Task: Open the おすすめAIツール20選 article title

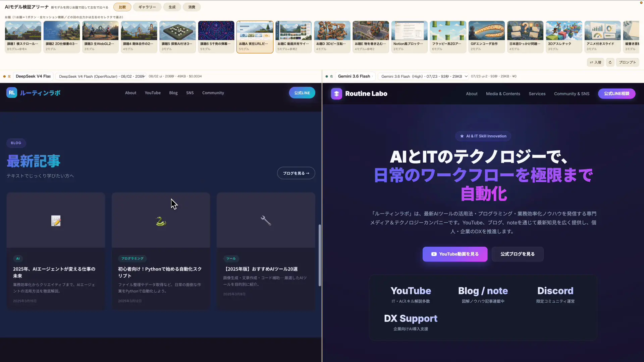Action: pos(260,269)
